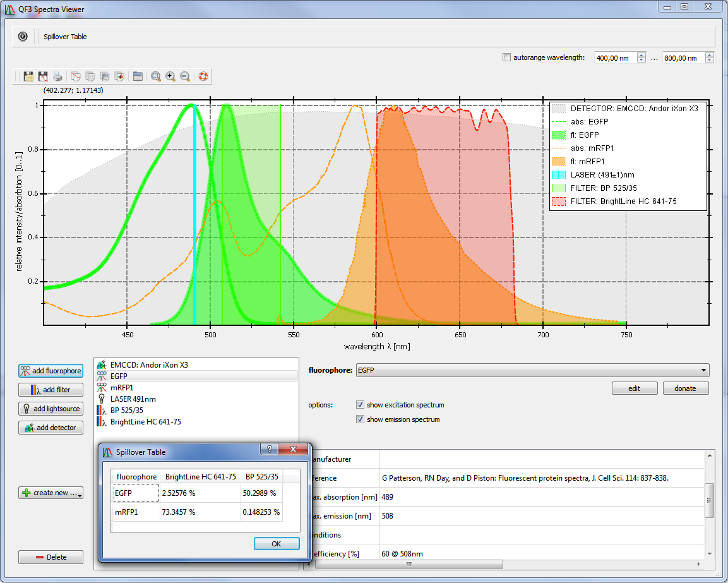Screen dimensions: 728x583
Task: Click the minimum wavelength field 400,00 nm
Action: tap(615, 58)
